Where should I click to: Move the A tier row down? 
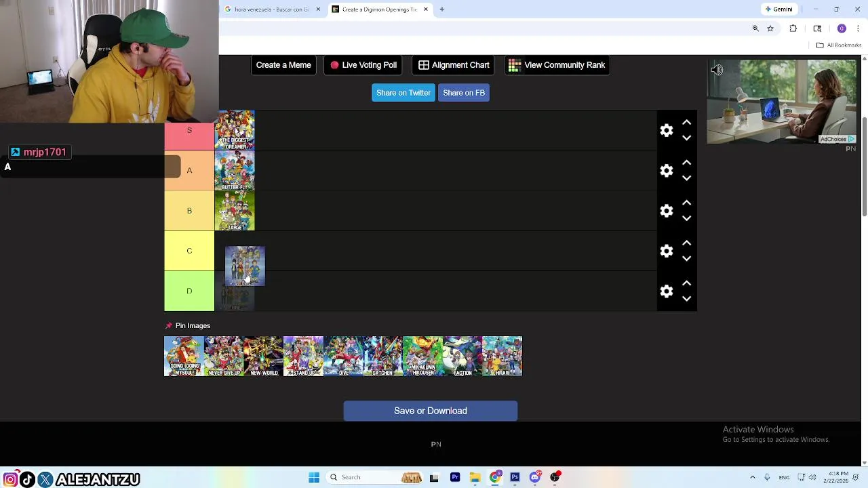click(x=686, y=178)
